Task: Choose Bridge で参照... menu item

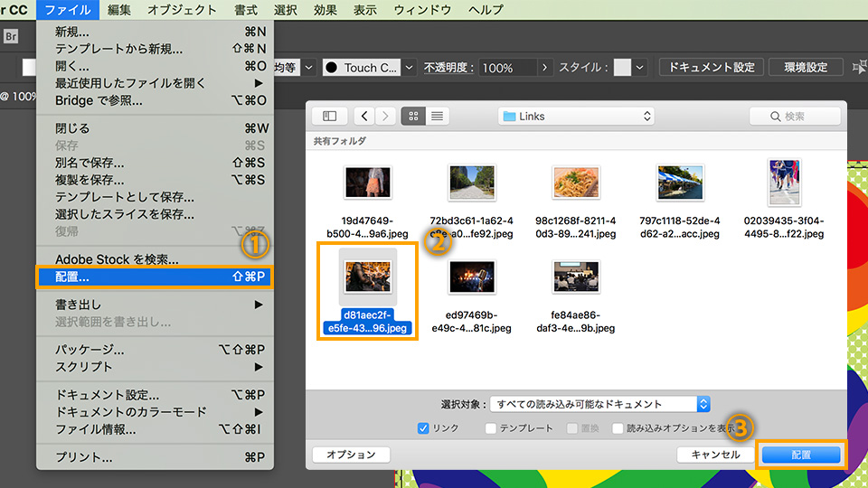Action: point(155,100)
